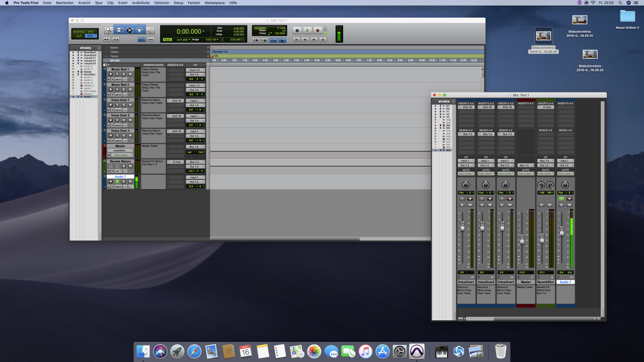This screenshot has height=362, width=644.
Task: Open D-Verb insert on Reverb Return in Edit window
Action: pyautogui.click(x=177, y=162)
